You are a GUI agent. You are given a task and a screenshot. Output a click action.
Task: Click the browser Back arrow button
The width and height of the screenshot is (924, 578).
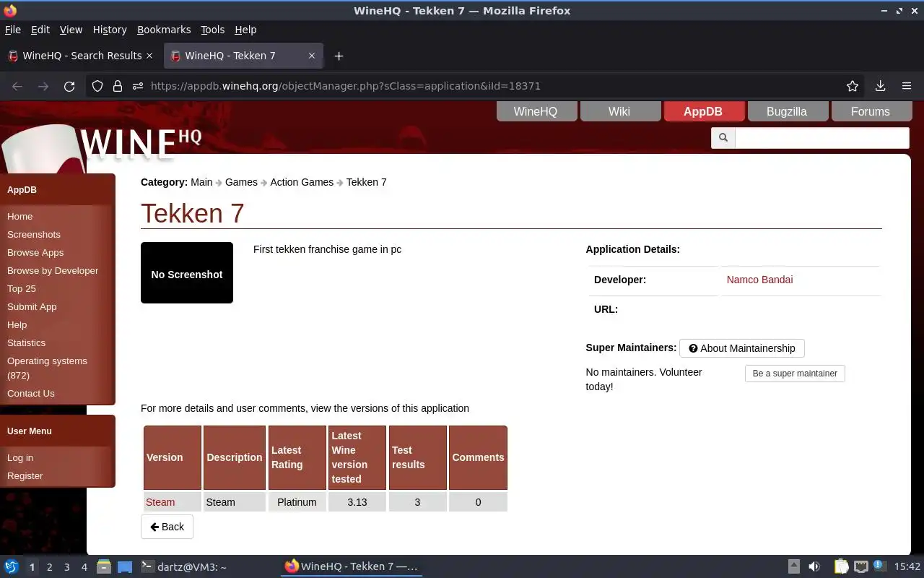point(17,86)
